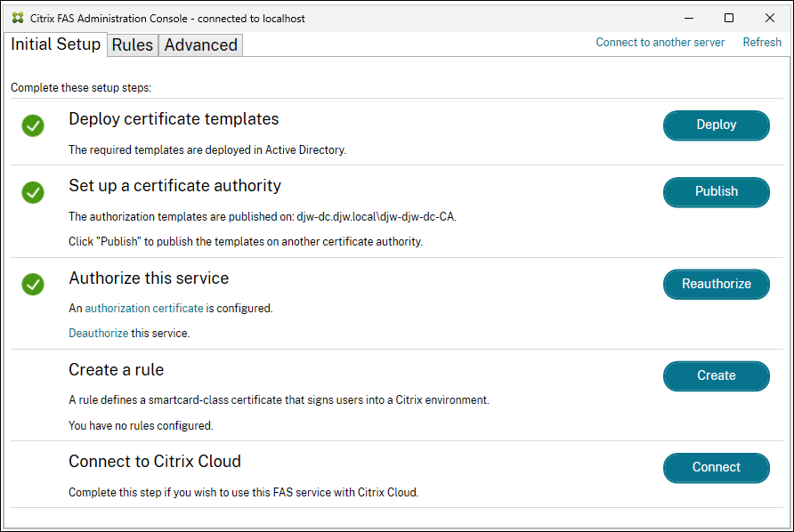Create a new rule
This screenshot has height=532, width=794.
pos(716,375)
